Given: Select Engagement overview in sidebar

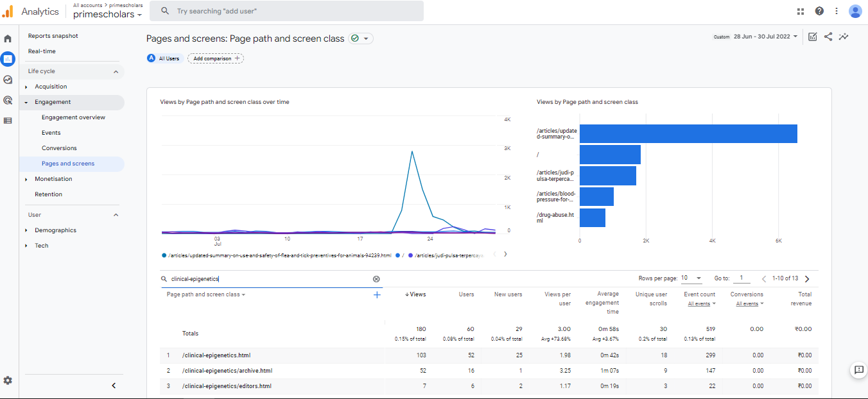Looking at the screenshot, I should tap(73, 117).
